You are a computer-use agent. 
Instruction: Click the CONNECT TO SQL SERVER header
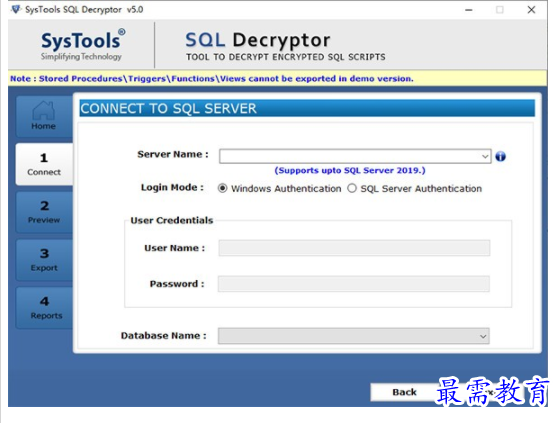coord(307,108)
